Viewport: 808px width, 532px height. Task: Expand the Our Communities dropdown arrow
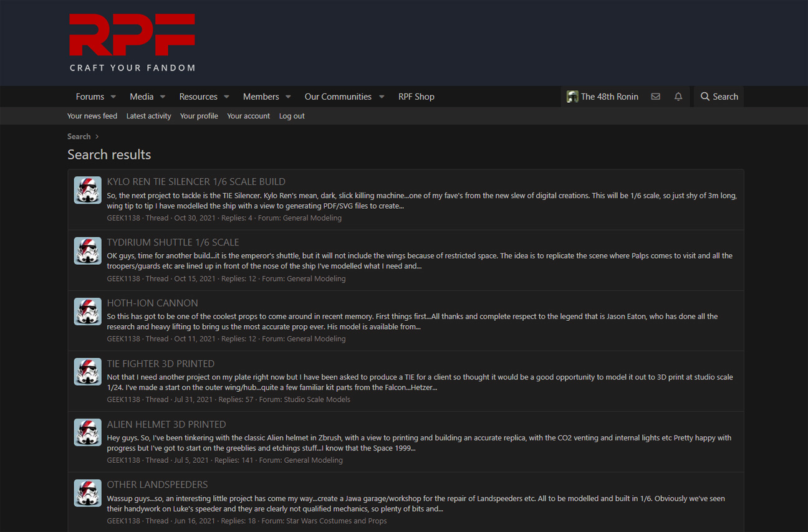[x=382, y=97]
